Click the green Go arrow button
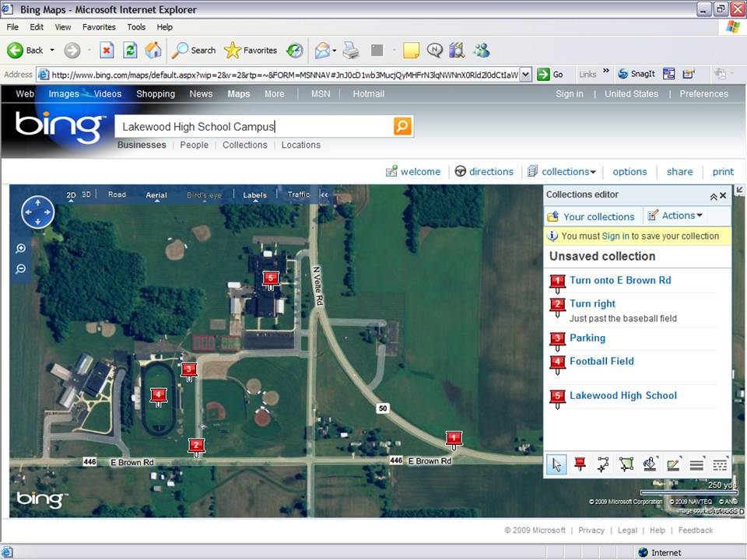The width and height of the screenshot is (747, 560). click(x=550, y=75)
